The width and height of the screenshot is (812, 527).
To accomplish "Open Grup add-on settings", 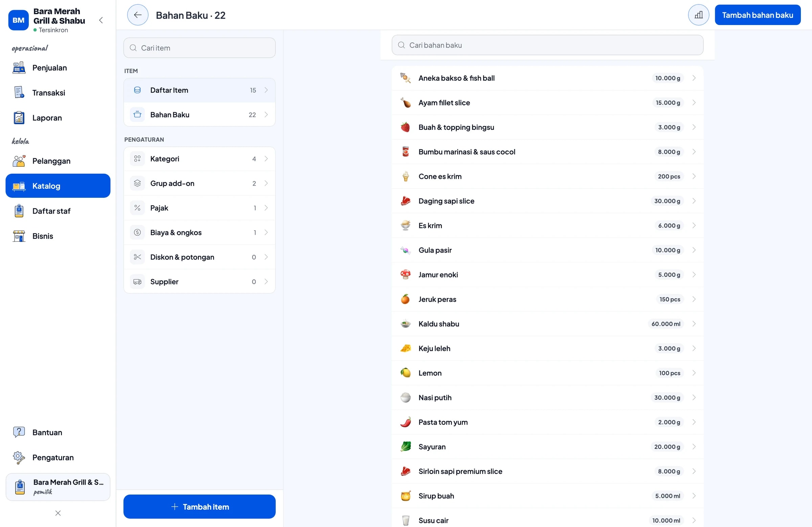I will click(x=200, y=184).
